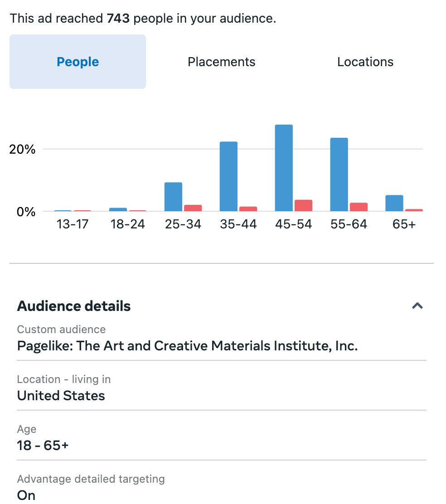The width and height of the screenshot is (446, 504).
Task: Click the Audience details heading
Action: pyautogui.click(x=74, y=306)
